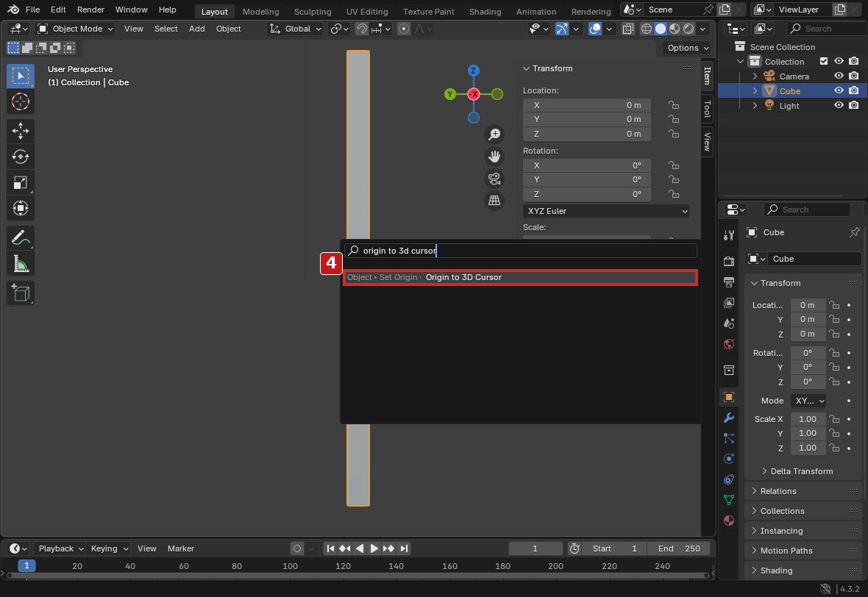Switch perspective/orthographic grid icon
This screenshot has height=597, width=868.
coord(494,201)
